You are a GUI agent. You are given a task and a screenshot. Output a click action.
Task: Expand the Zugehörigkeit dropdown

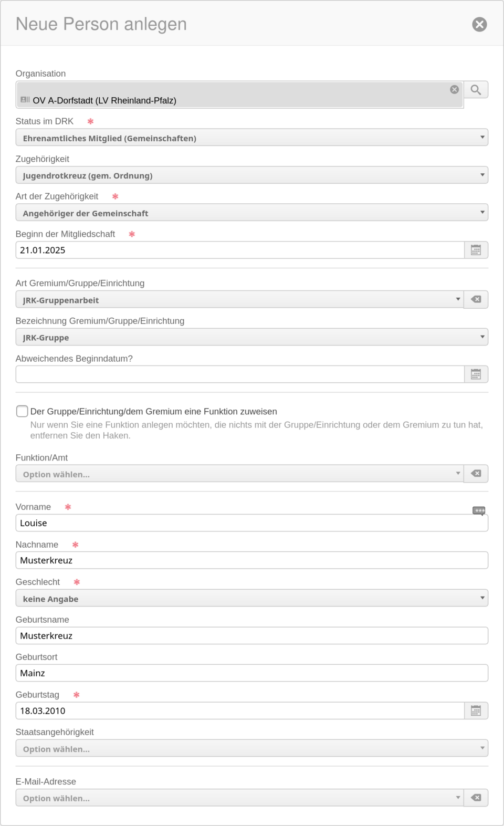click(252, 175)
